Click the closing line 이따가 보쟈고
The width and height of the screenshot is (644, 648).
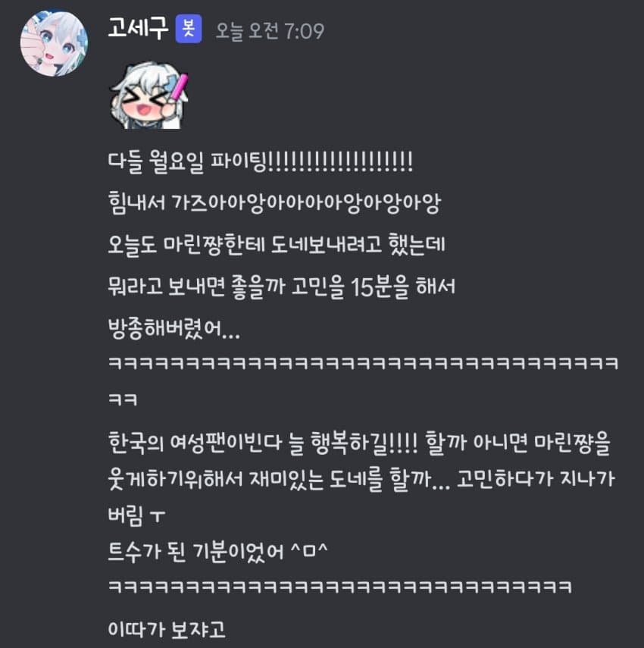(x=167, y=629)
